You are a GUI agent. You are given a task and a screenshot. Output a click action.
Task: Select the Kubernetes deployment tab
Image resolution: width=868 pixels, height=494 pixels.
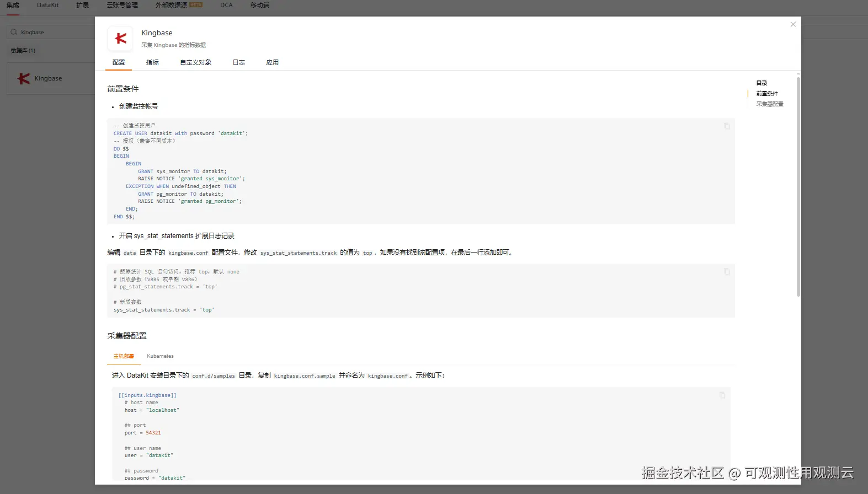click(x=160, y=356)
